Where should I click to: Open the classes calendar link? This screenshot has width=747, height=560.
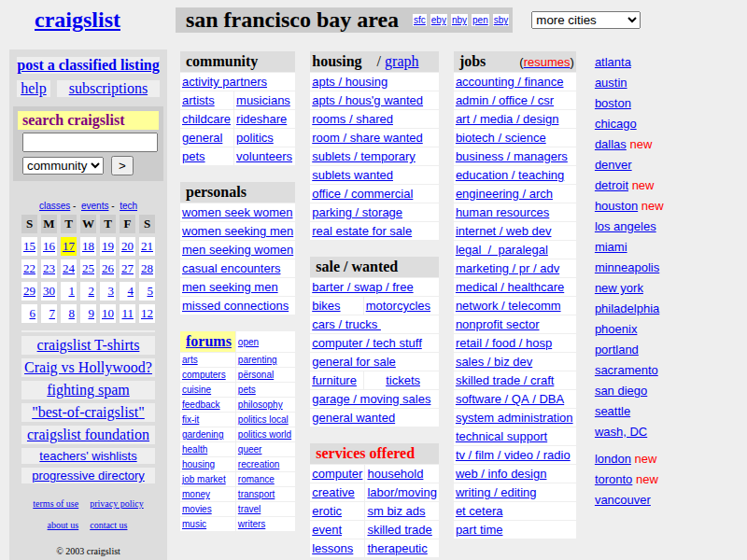(x=54, y=205)
